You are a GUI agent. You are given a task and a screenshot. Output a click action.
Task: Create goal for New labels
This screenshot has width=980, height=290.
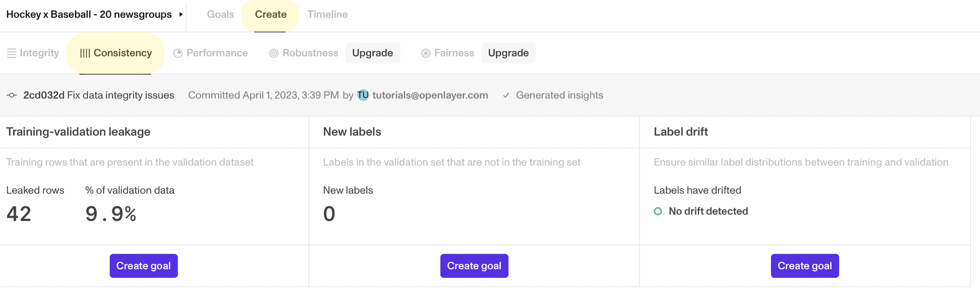474,265
